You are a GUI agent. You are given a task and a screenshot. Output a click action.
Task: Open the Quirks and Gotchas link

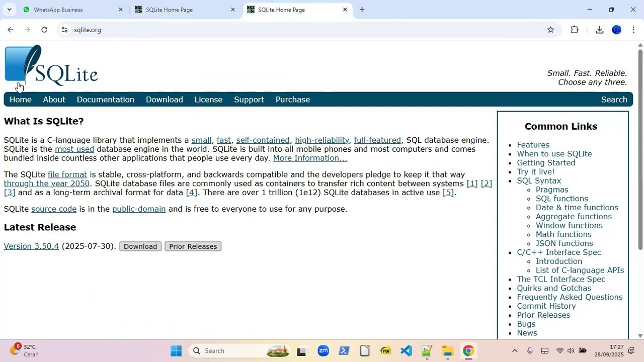[x=554, y=288]
